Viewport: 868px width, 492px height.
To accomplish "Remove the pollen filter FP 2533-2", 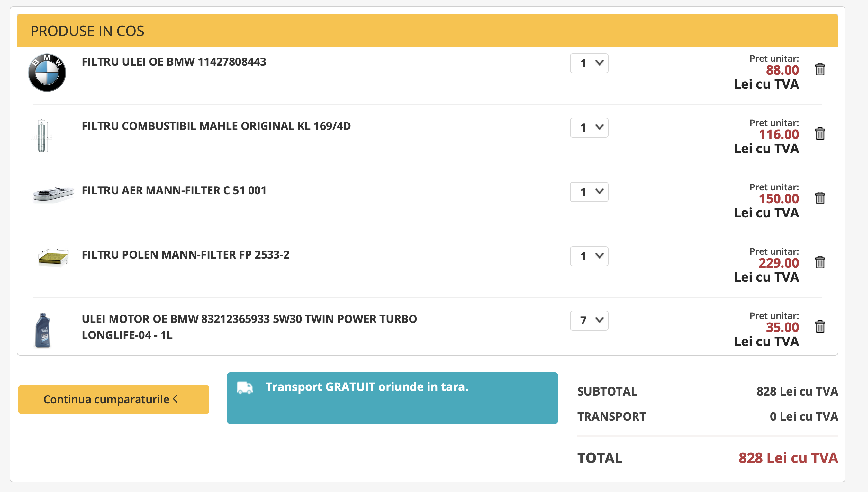I will 820,262.
